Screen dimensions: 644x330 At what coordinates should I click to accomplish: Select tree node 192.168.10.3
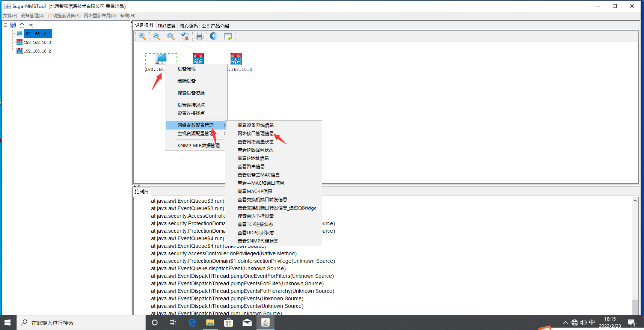[38, 42]
